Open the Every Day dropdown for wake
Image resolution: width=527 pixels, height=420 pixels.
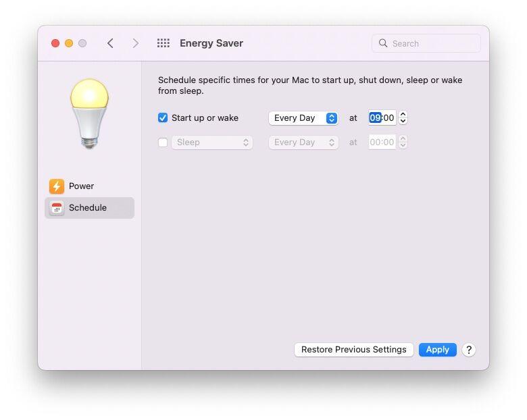click(303, 118)
